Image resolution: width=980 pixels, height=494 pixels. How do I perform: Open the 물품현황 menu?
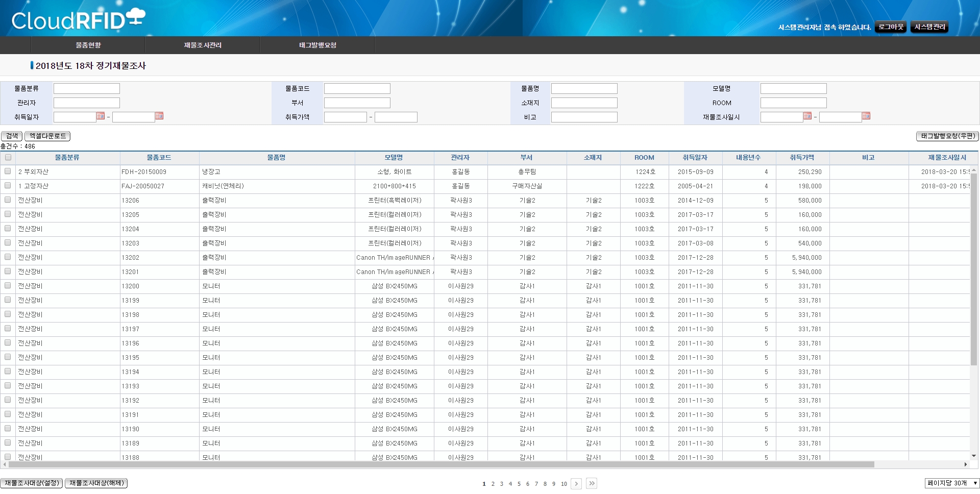tap(88, 45)
